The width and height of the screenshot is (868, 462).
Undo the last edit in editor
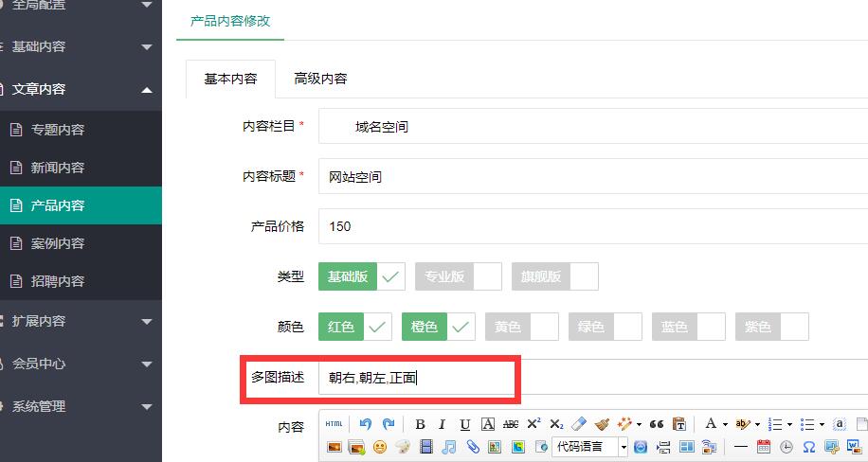point(366,424)
